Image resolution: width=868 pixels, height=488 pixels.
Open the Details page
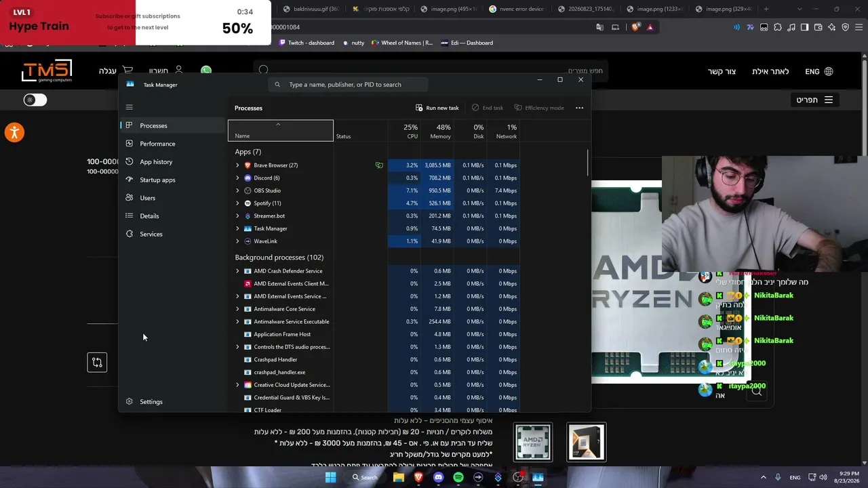(172, 216)
